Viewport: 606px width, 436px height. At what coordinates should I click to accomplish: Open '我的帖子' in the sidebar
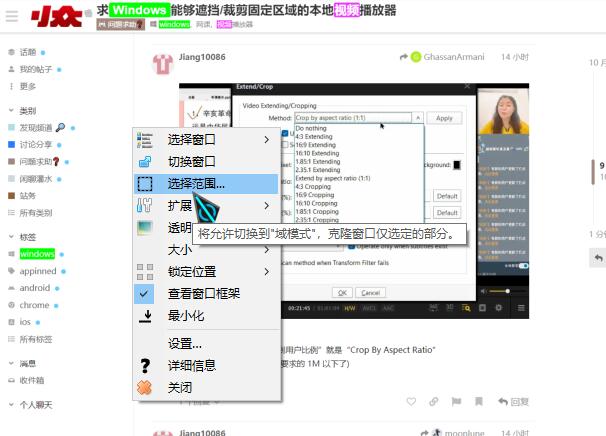[x=36, y=69]
